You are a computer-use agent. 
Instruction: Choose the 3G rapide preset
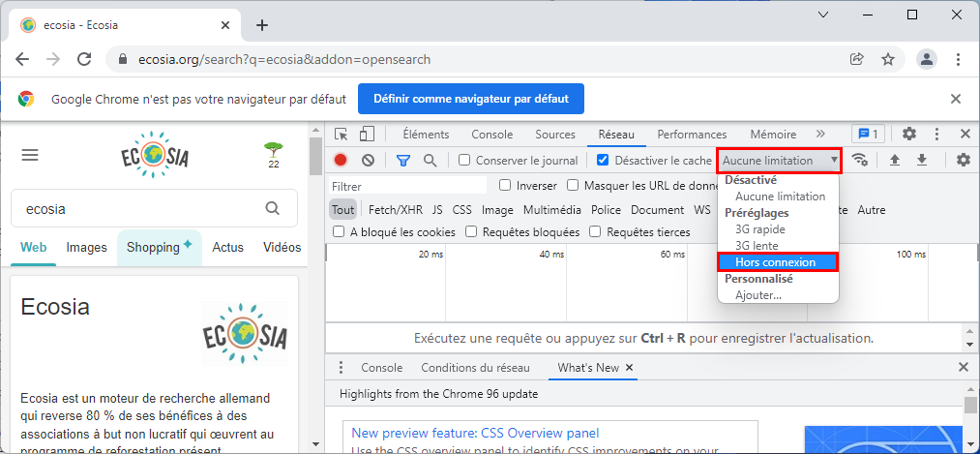click(x=778, y=229)
